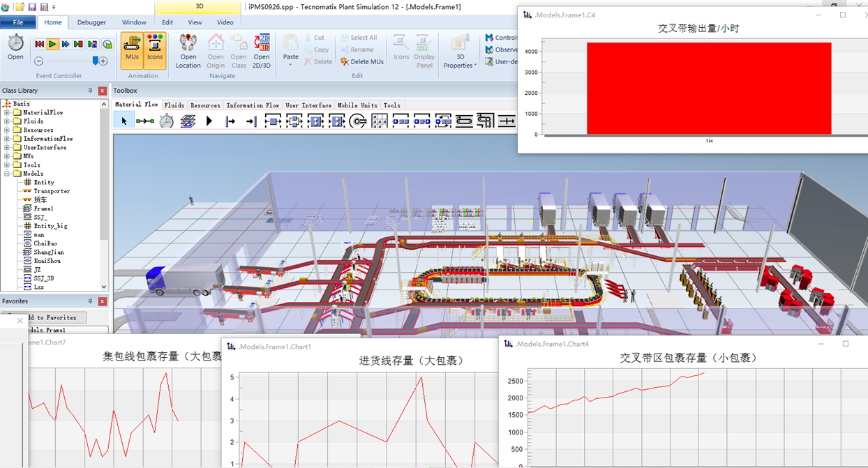Select the PickAndPlace circular tool in Toolbox
868x468 pixels.
click(358, 121)
